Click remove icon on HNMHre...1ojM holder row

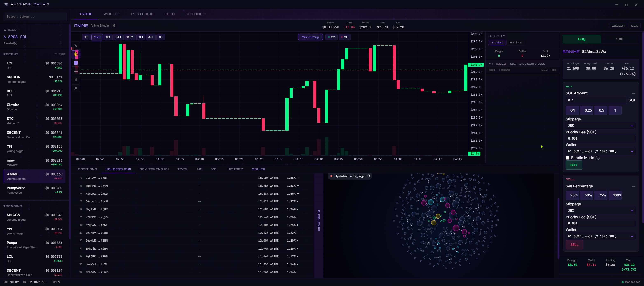298,186
